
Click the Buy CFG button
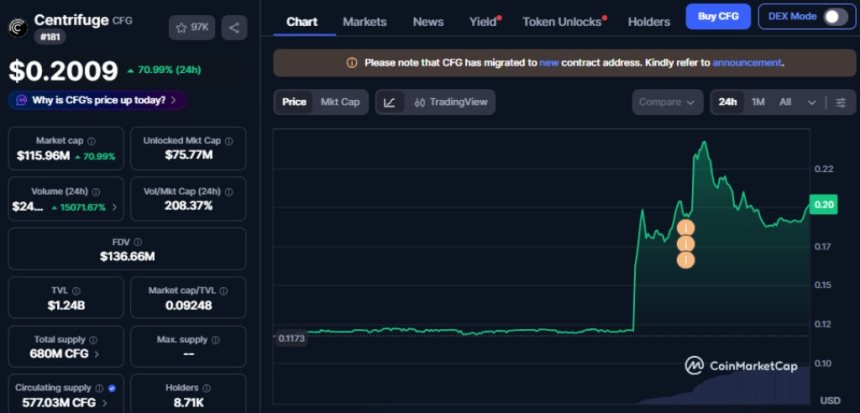(717, 17)
